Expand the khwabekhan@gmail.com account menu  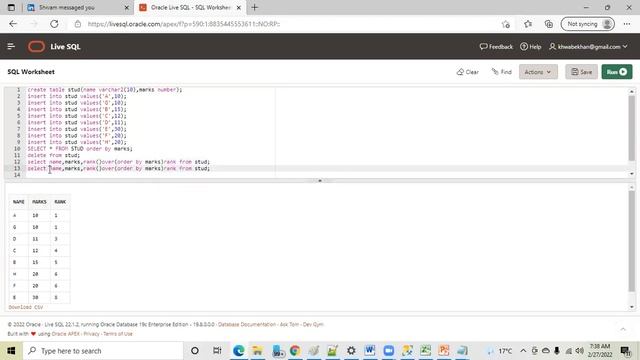coord(588,47)
